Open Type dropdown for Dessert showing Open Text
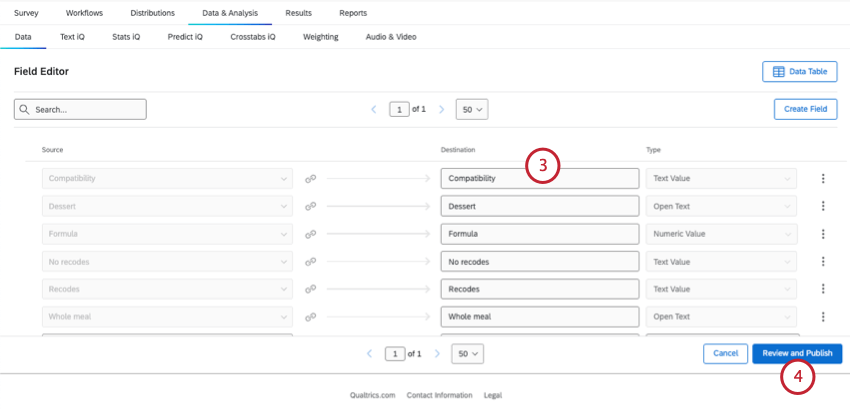The height and width of the screenshot is (410, 850). [721, 206]
